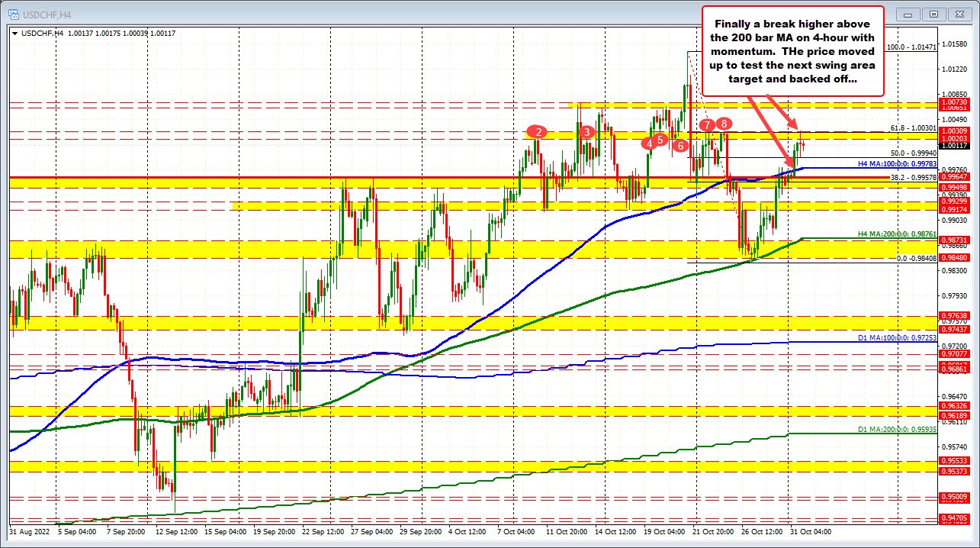
Task: Click circled marker 5 beside marker 4
Action: (x=659, y=139)
